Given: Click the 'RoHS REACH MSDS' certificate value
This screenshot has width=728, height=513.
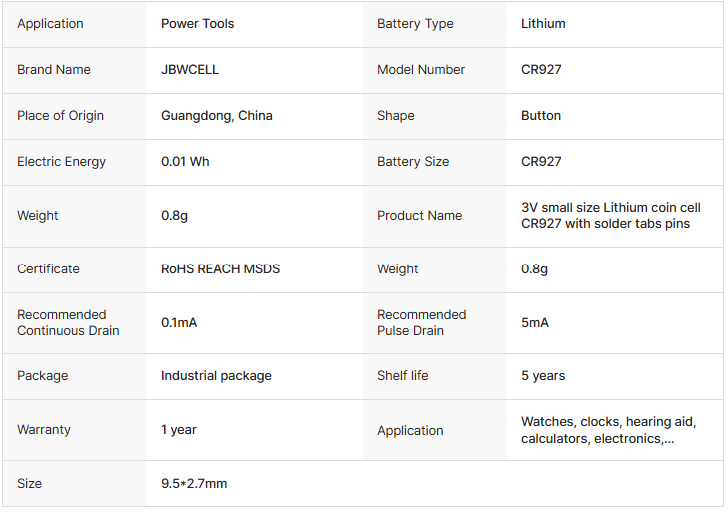Looking at the screenshot, I should pos(220,269).
